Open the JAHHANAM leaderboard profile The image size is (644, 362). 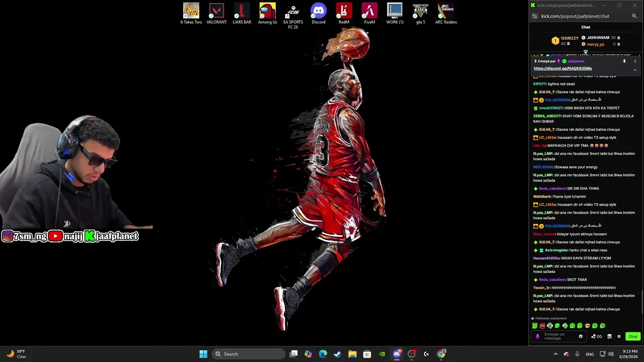pos(598,38)
